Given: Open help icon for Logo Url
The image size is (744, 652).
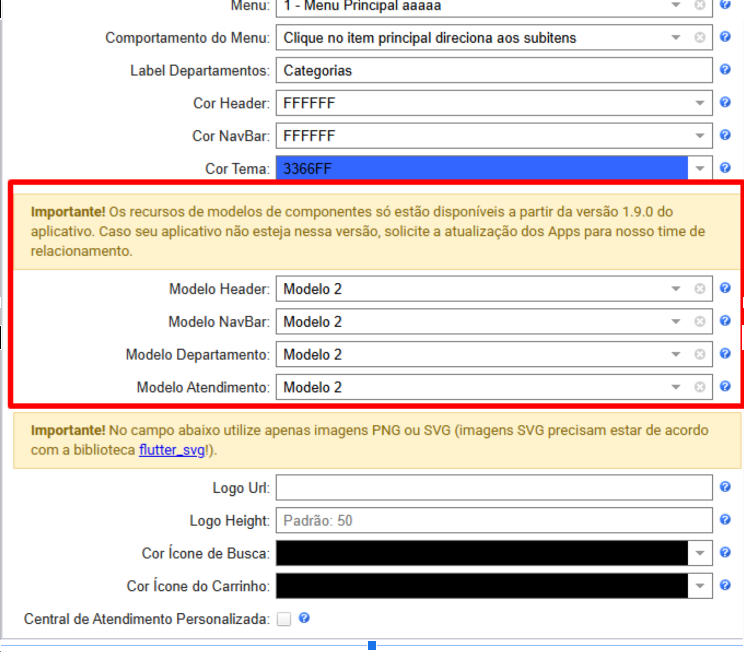Looking at the screenshot, I should click(725, 486).
